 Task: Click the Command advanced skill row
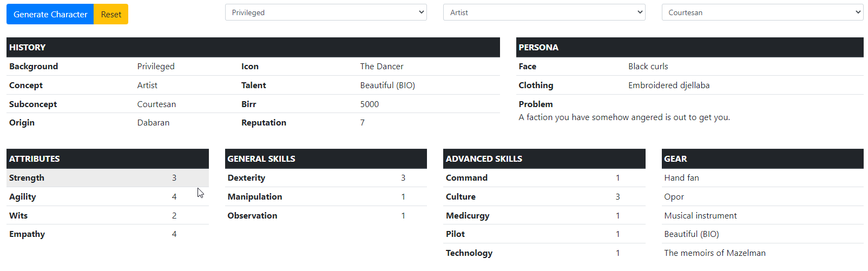(544, 178)
